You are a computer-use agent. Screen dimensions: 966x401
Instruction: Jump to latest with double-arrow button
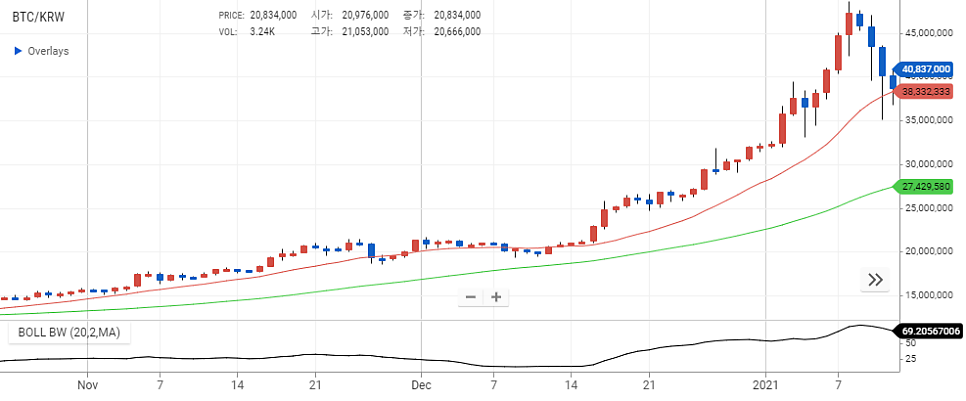(x=875, y=280)
